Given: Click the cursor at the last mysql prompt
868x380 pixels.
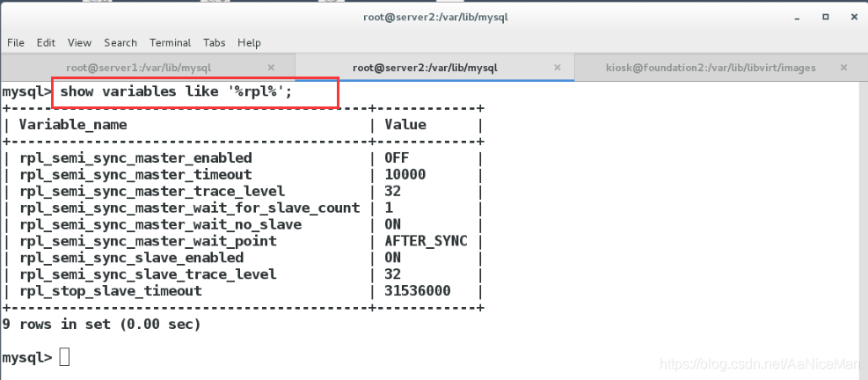Looking at the screenshot, I should (x=64, y=358).
